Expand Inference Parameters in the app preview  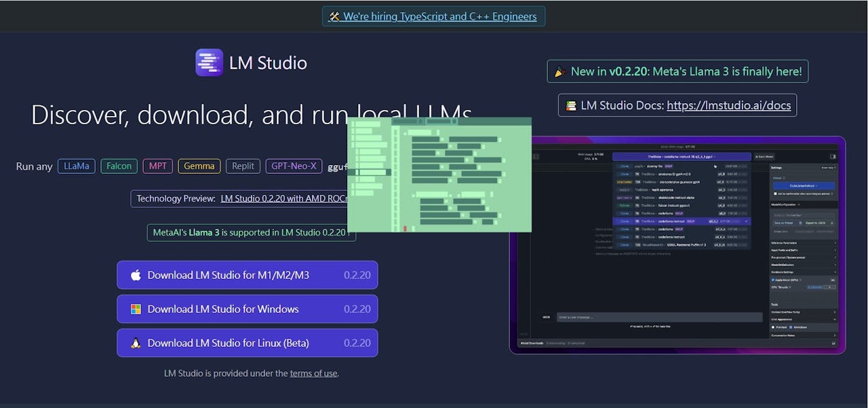(x=804, y=242)
